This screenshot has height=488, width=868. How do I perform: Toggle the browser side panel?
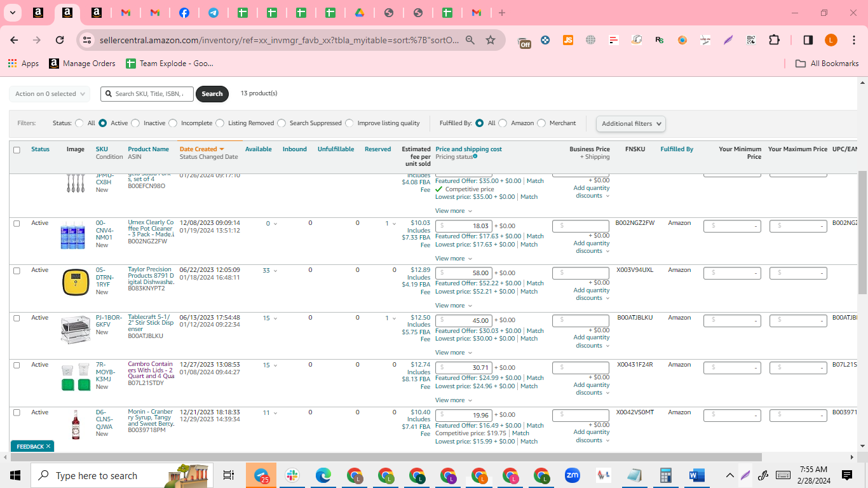808,40
